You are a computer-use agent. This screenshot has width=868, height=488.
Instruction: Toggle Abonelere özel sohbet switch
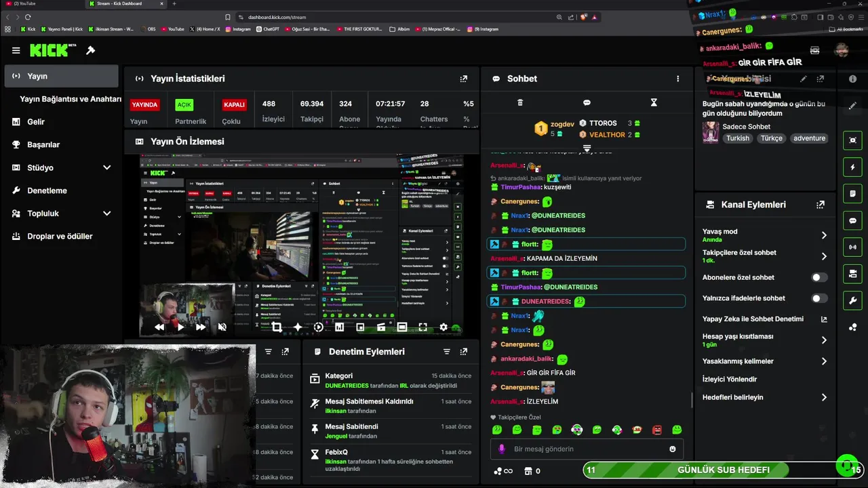819,277
